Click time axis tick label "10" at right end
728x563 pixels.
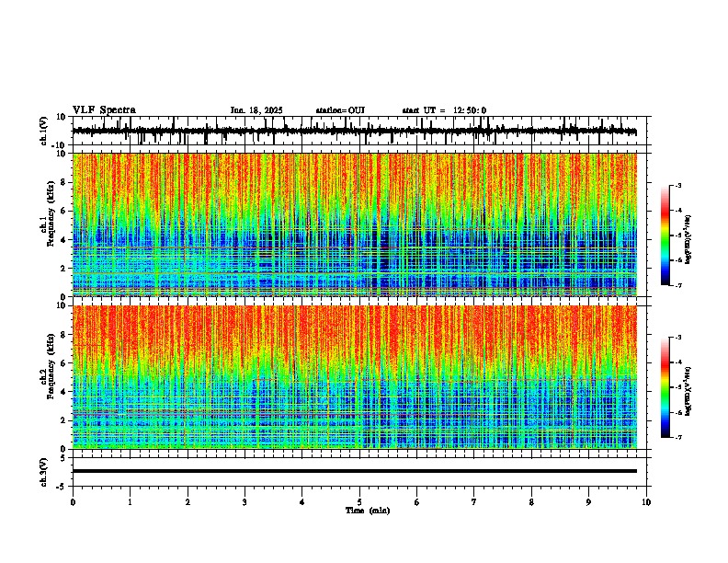pos(646,502)
